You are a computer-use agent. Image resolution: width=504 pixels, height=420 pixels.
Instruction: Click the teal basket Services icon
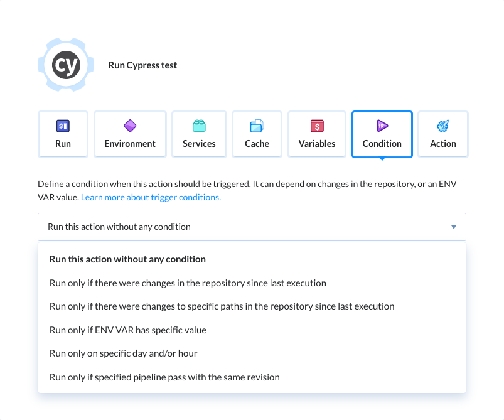click(199, 126)
